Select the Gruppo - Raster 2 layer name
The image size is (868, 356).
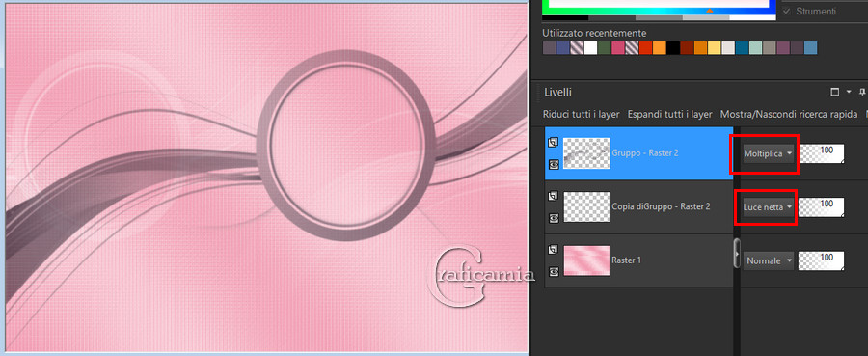tap(645, 153)
